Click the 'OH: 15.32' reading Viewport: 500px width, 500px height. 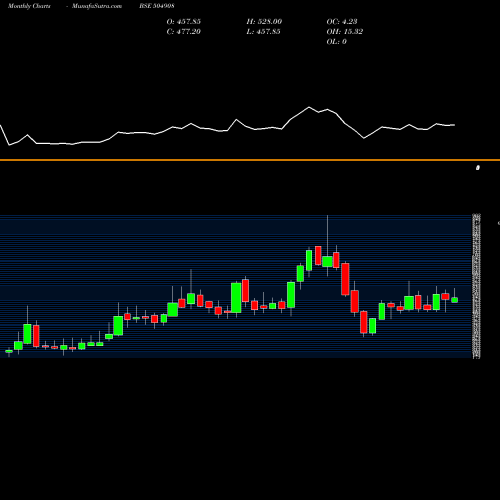point(345,32)
